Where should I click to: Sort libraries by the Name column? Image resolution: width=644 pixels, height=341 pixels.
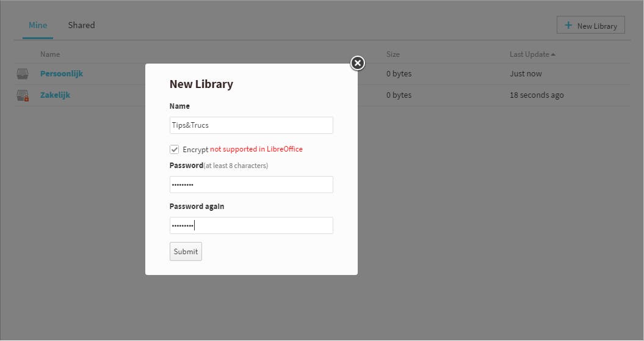tap(50, 54)
